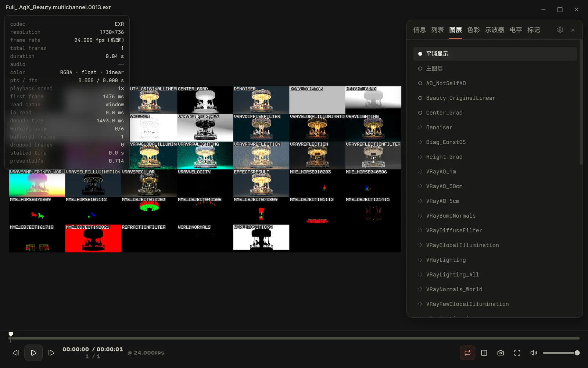Choose the Diag_Const05 layer

495,142
